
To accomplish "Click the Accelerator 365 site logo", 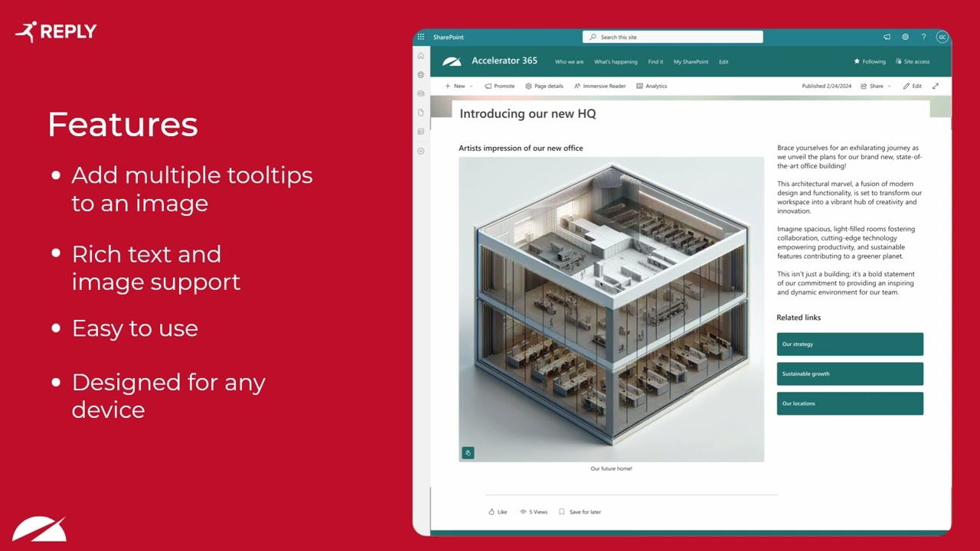I will [452, 61].
